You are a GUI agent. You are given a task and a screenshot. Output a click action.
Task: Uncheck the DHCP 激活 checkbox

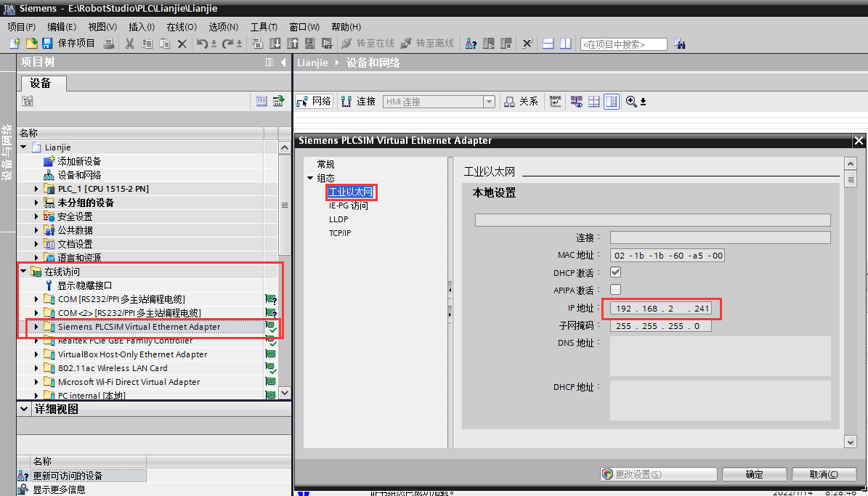(x=614, y=272)
